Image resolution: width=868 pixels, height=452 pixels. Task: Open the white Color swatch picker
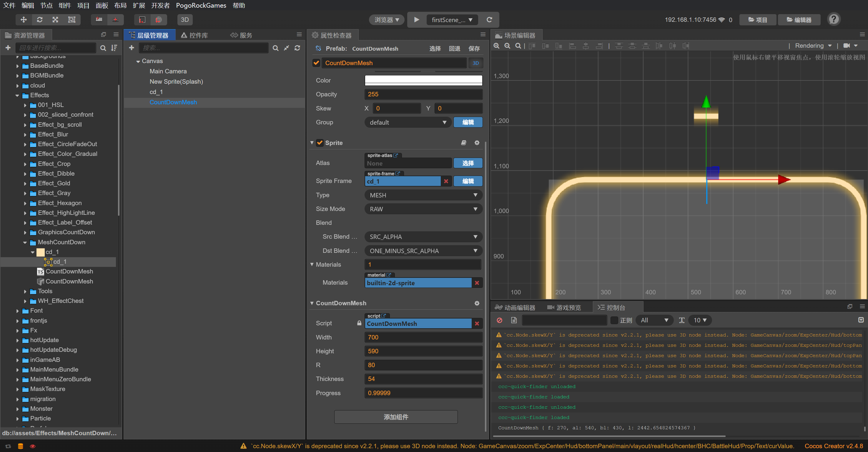click(x=423, y=80)
